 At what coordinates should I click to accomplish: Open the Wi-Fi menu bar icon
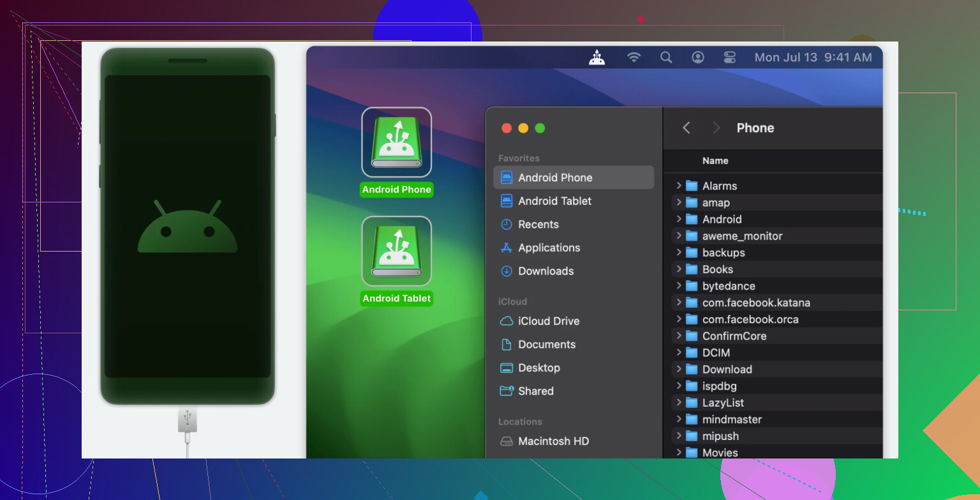[x=634, y=57]
